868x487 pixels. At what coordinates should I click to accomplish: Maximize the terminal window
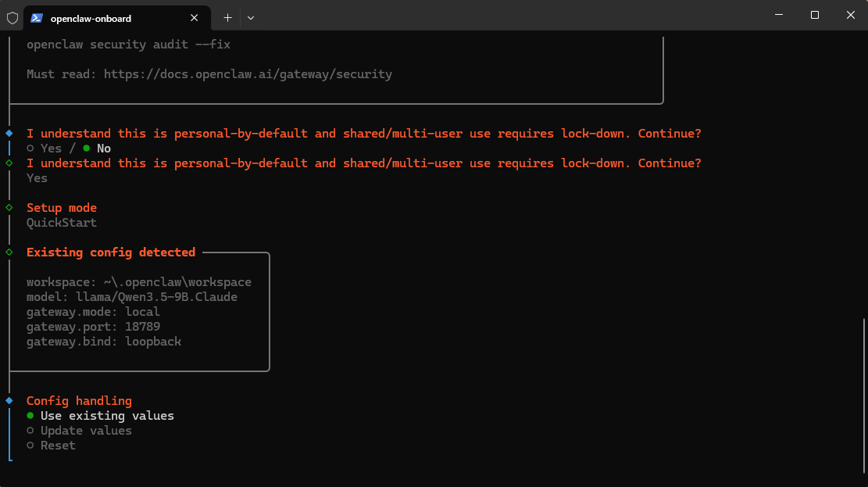click(x=815, y=15)
